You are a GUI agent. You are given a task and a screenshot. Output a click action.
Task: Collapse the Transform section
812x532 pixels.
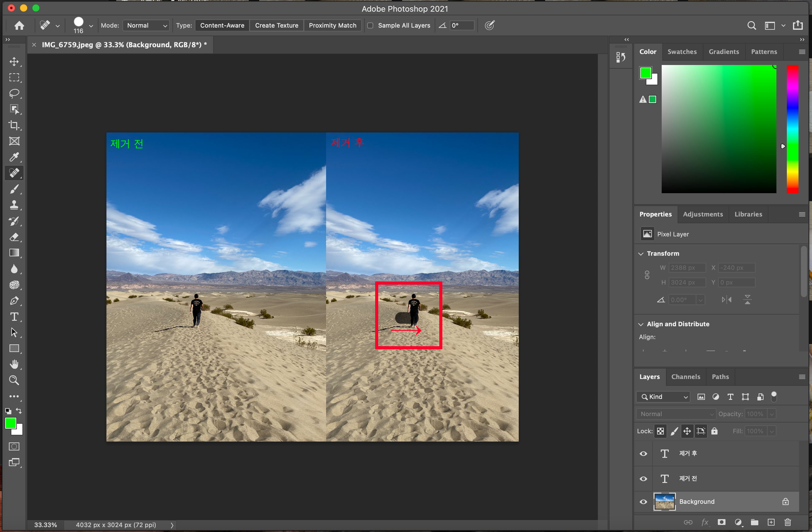point(641,254)
